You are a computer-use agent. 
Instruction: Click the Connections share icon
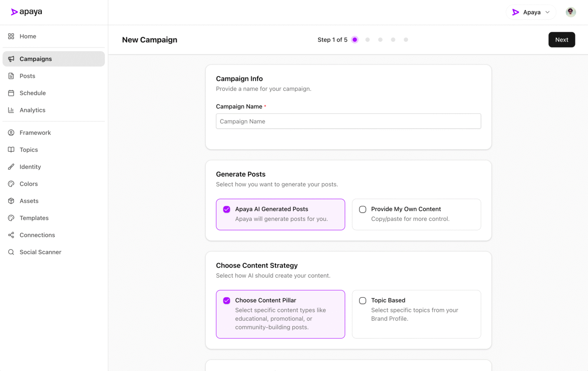coord(11,235)
